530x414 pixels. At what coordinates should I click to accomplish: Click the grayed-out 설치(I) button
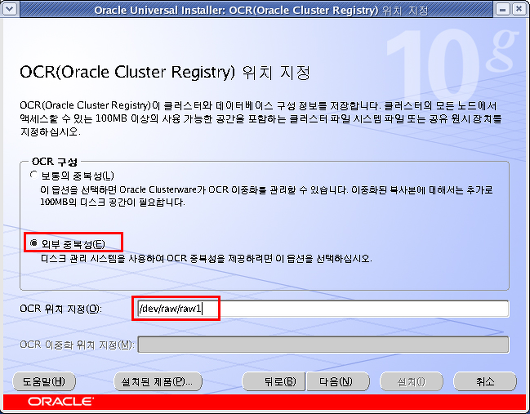(x=411, y=382)
